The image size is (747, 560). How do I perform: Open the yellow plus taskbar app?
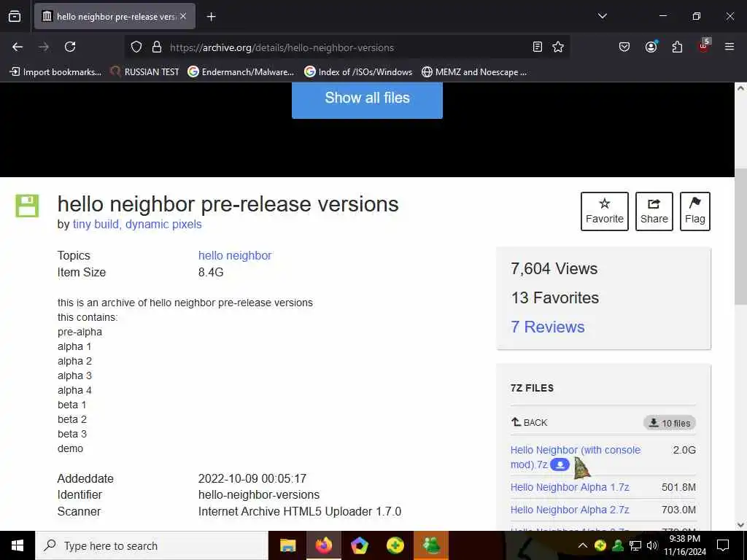395,545
